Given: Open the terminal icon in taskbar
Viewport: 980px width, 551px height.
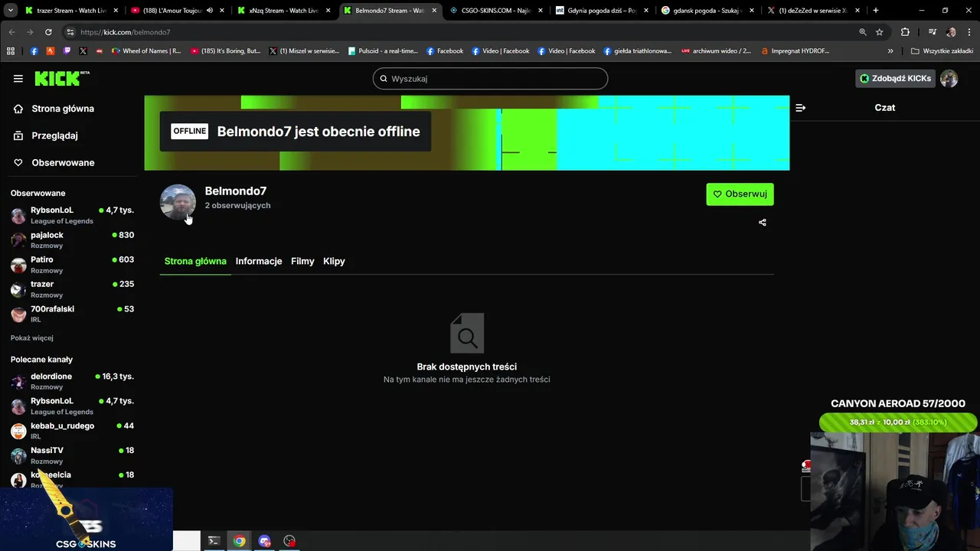Looking at the screenshot, I should [x=214, y=541].
